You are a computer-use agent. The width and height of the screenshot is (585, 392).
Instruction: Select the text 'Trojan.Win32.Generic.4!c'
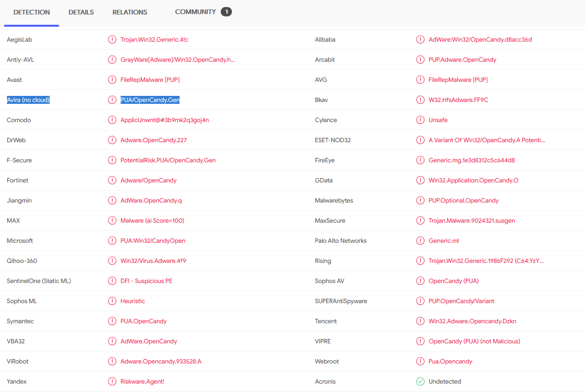(154, 40)
